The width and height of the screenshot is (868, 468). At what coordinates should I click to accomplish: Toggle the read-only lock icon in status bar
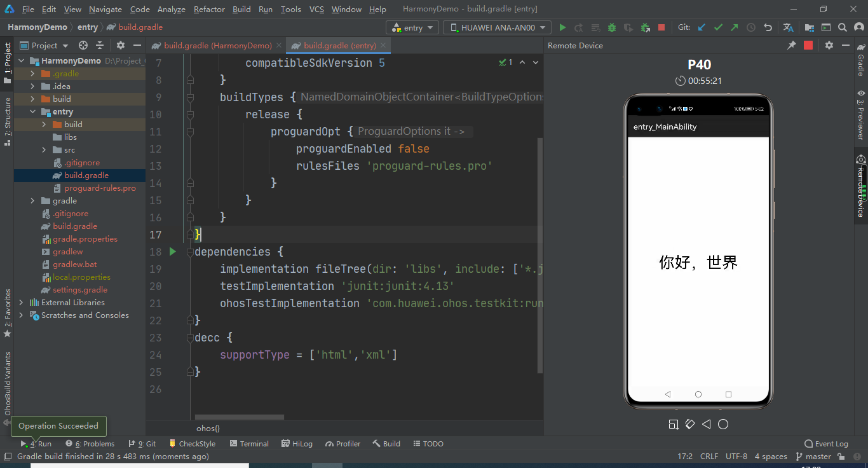point(841,457)
